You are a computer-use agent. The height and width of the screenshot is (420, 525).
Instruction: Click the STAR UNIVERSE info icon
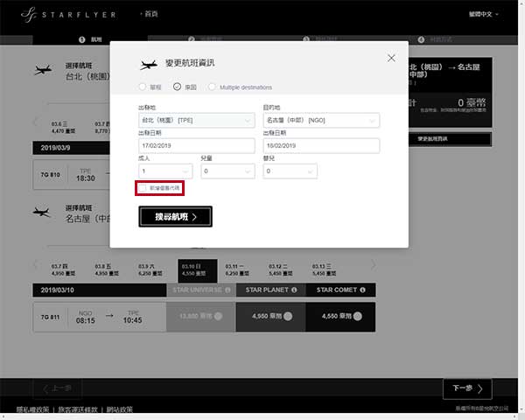[x=227, y=290]
